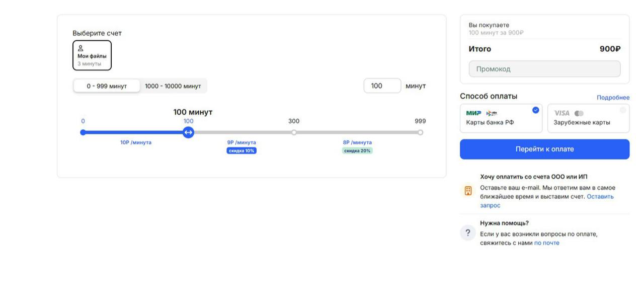Switch to the 1000 - 10000 минут tab
644x308 pixels.
173,86
